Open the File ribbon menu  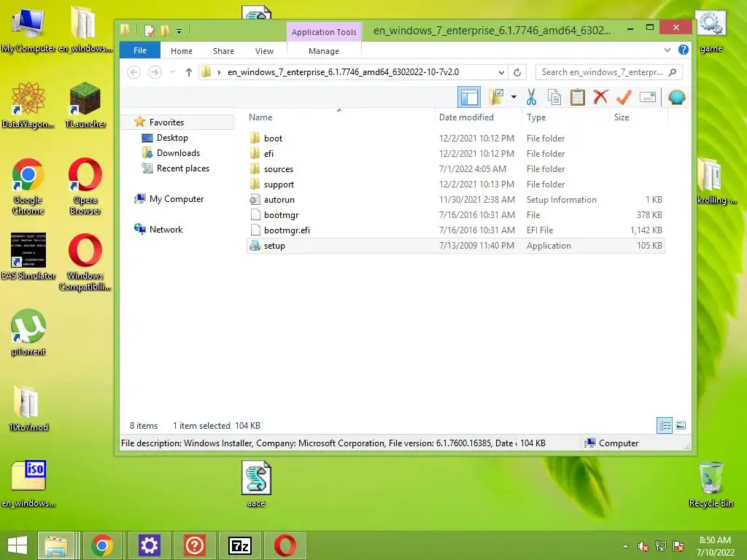(139, 50)
